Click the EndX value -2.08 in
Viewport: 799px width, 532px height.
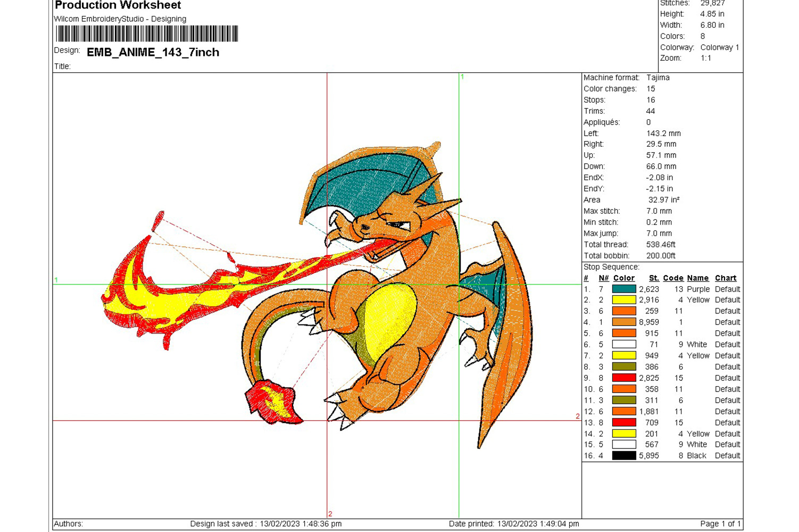coord(660,178)
